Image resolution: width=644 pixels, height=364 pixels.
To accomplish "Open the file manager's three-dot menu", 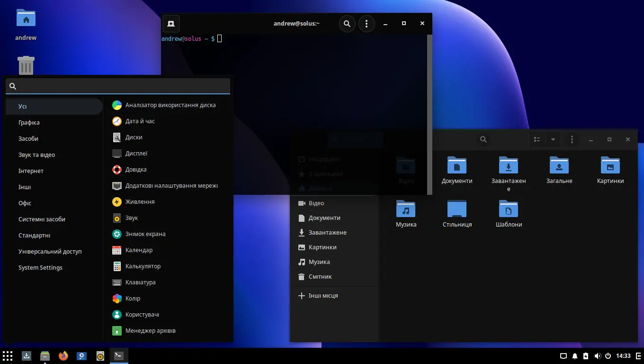I will pos(572,139).
